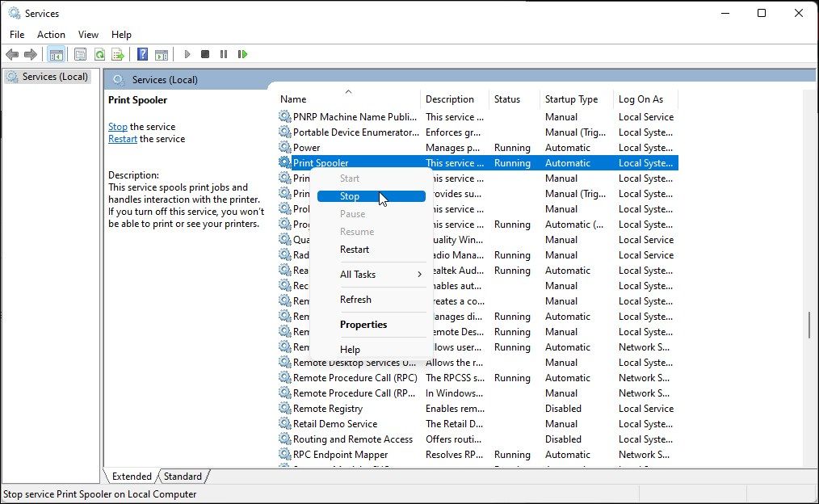Open Help using the question mark icon
The width and height of the screenshot is (819, 504).
143,54
